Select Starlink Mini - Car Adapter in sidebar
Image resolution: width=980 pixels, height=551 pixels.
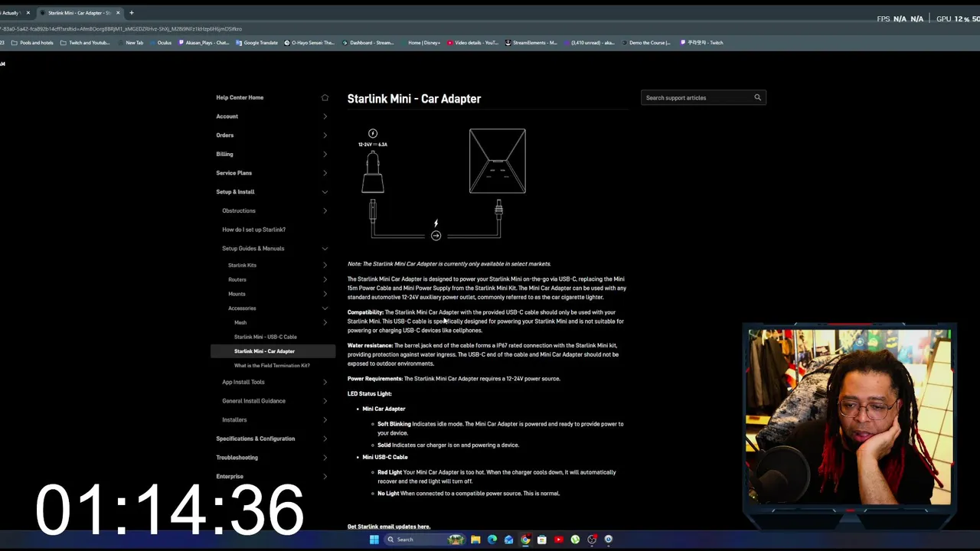(273, 351)
